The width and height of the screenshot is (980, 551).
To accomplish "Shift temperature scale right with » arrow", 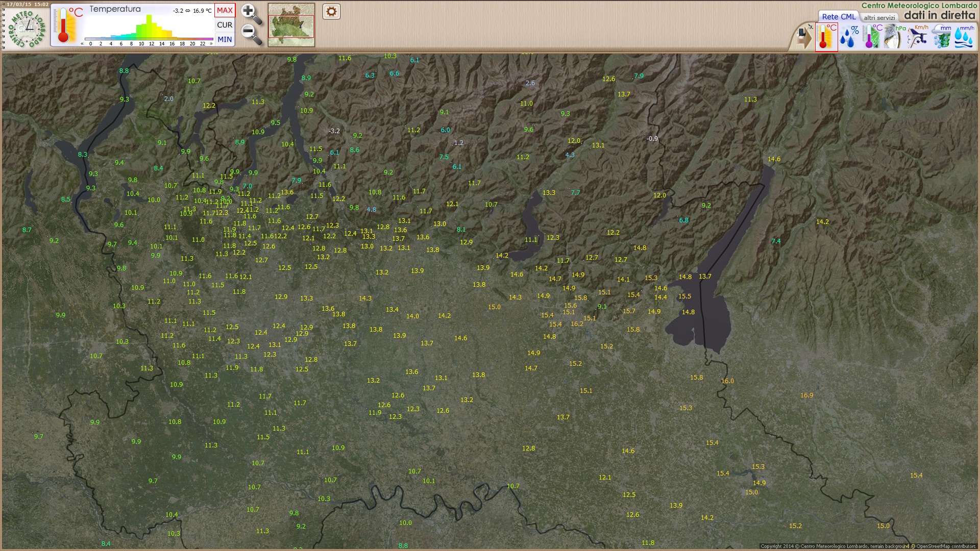I will (x=211, y=44).
